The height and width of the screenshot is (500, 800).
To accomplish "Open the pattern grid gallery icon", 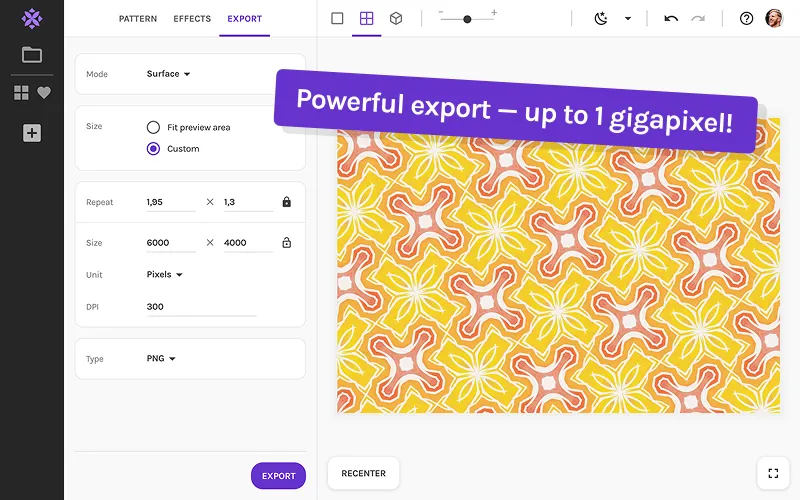I will click(21, 93).
